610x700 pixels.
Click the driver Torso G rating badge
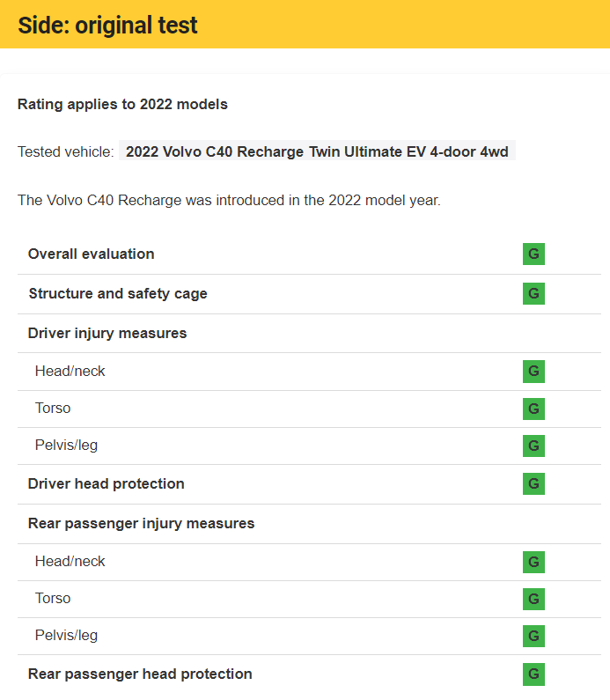coord(533,409)
